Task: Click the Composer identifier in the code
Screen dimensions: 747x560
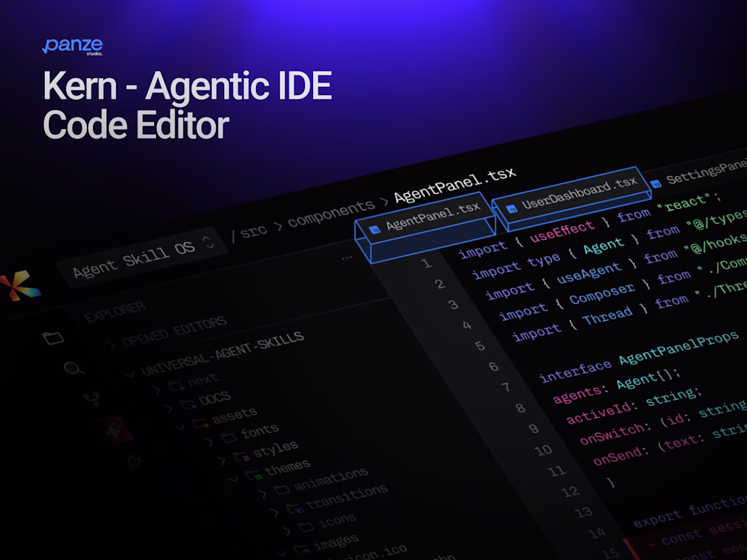Action: click(602, 294)
